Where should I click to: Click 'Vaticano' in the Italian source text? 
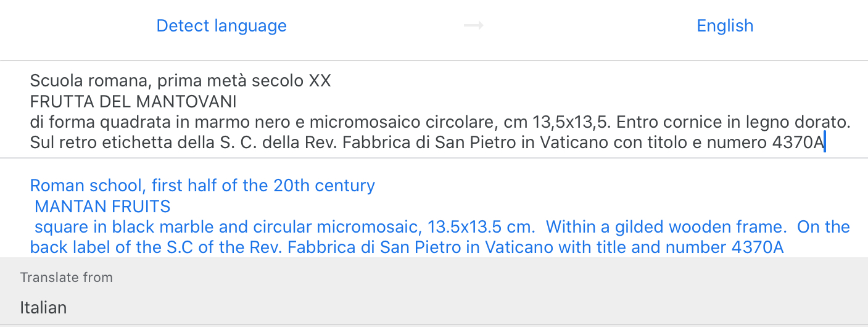click(575, 143)
